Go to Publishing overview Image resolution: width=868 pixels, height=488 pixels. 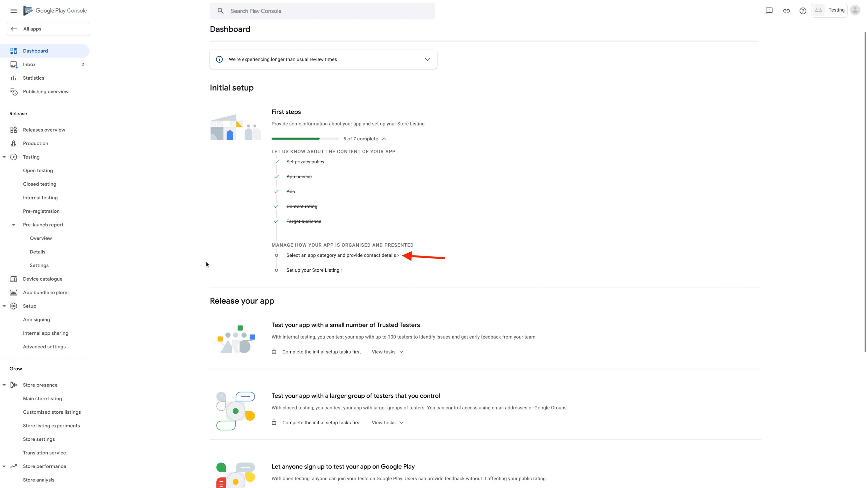pos(45,92)
